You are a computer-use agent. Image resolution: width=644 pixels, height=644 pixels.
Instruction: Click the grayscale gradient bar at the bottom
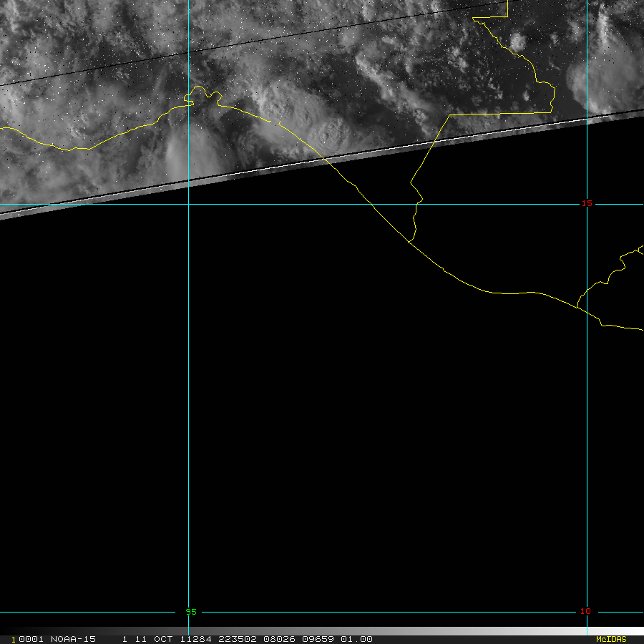click(322, 631)
